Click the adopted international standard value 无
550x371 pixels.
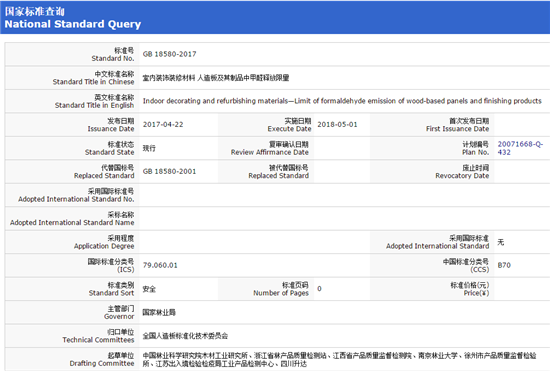coord(501,242)
